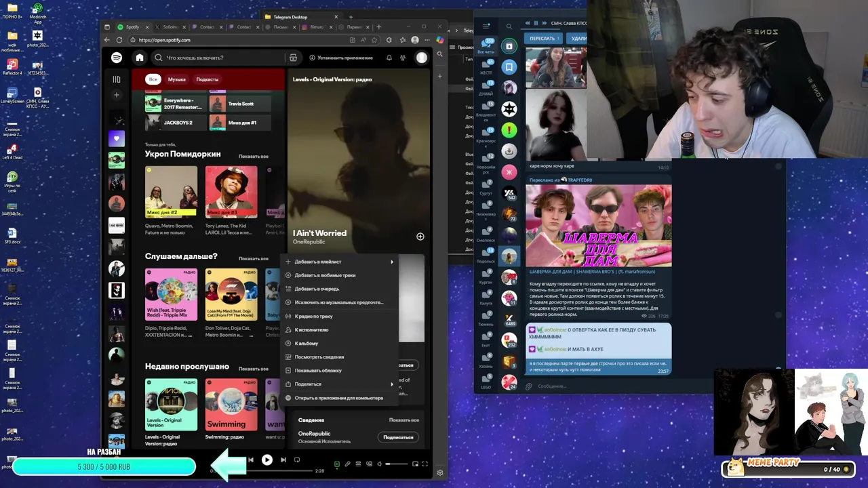Adjust the Spotify volume slider

click(397, 464)
